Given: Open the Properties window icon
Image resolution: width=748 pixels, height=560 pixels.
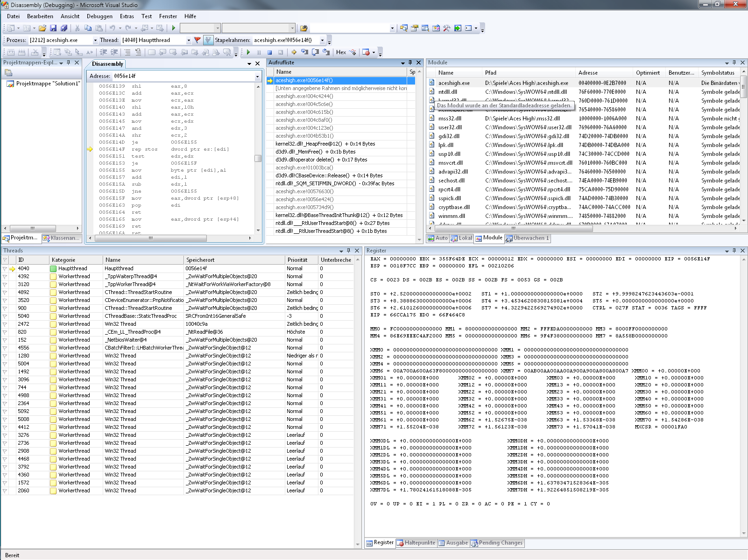Looking at the screenshot, I should tap(415, 28).
